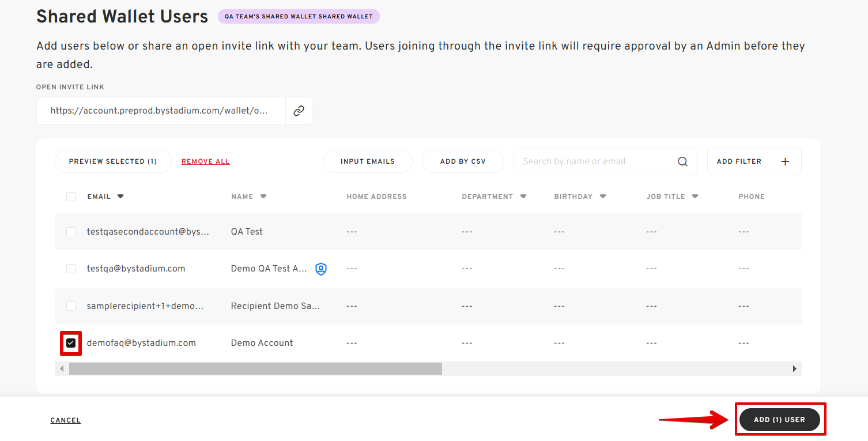Open the Add Filter button

pyautogui.click(x=754, y=161)
